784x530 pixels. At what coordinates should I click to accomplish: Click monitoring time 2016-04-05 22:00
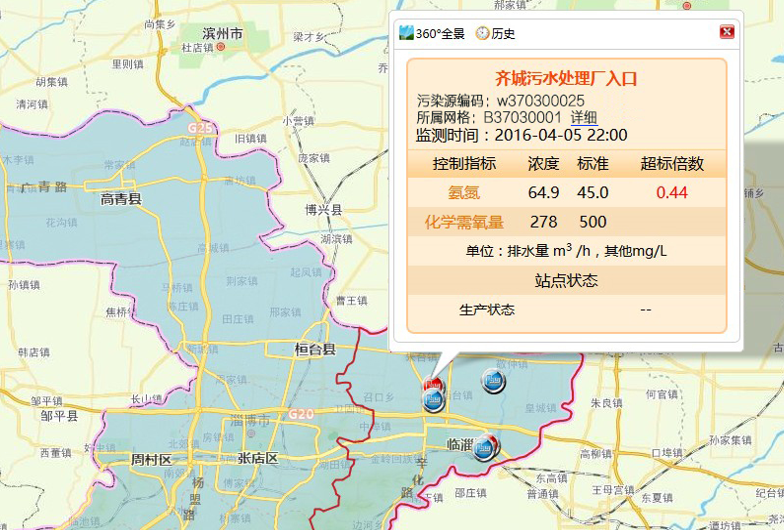(x=560, y=135)
